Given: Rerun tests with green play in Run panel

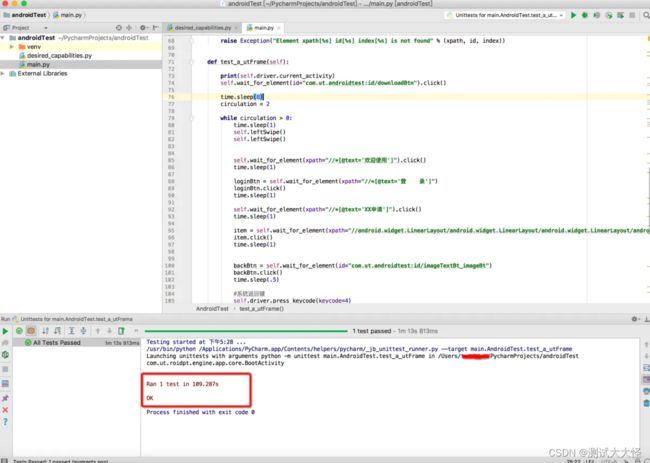Looking at the screenshot, I should tap(5, 331).
